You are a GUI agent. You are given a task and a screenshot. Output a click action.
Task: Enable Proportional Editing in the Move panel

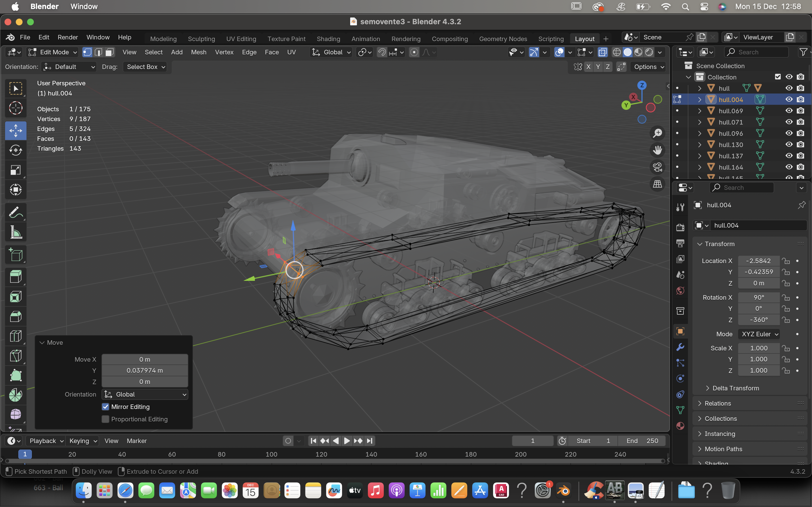pos(105,419)
